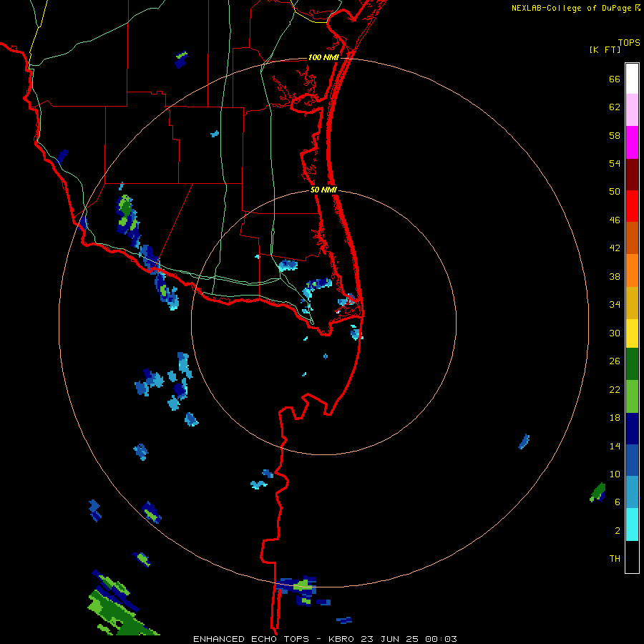Click the '62' legend value
The width and height of the screenshot is (644, 644).
615,107
